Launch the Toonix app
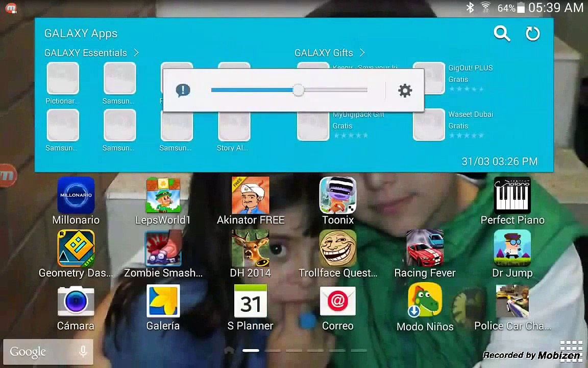588x368 pixels. 338,195
